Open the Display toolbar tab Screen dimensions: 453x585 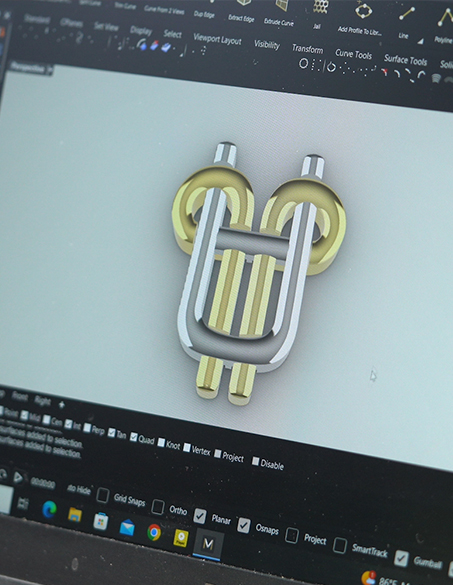(x=141, y=30)
